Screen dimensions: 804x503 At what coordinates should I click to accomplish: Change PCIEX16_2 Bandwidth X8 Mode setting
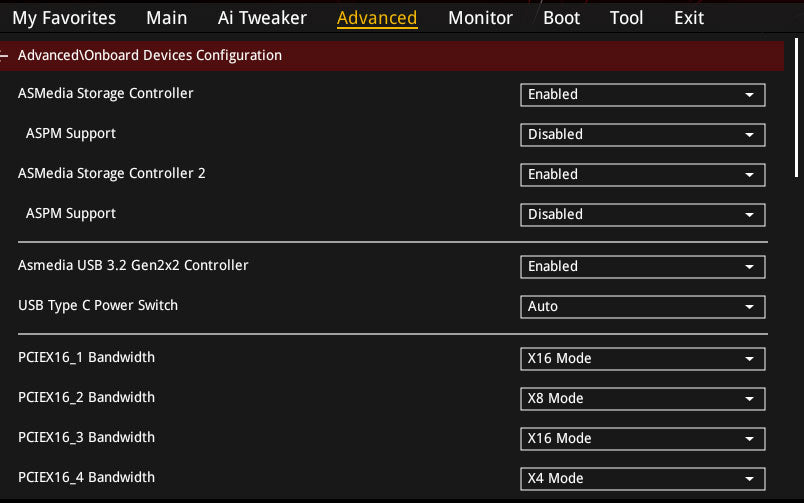point(642,399)
